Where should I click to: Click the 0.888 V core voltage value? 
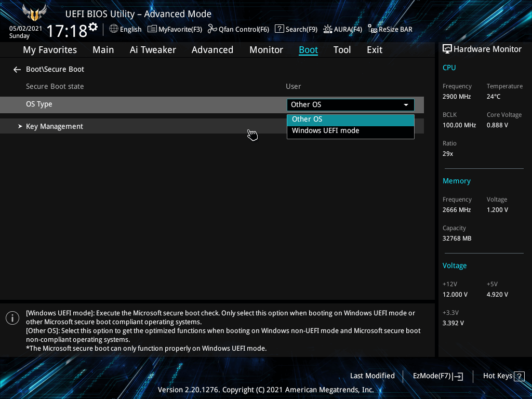(497, 125)
